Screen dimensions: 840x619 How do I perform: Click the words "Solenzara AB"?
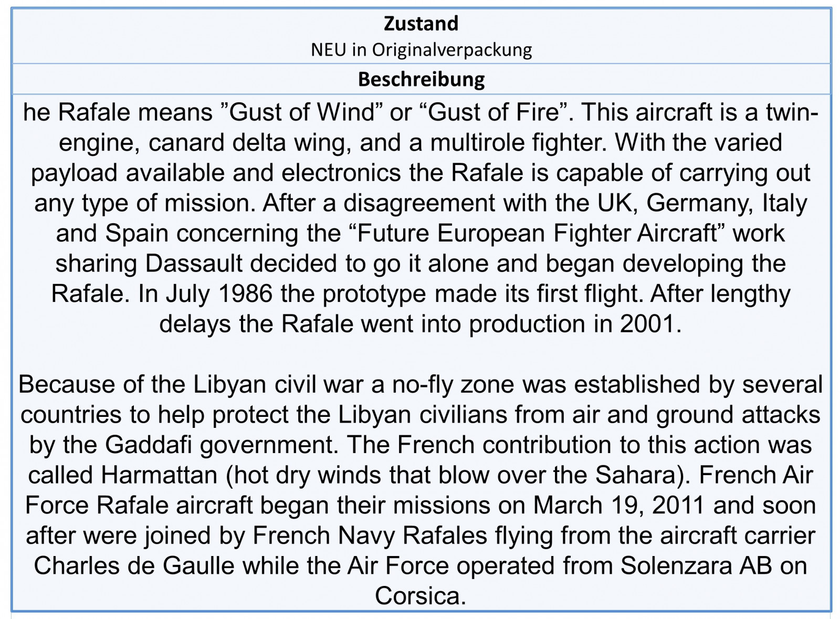[x=697, y=566]
